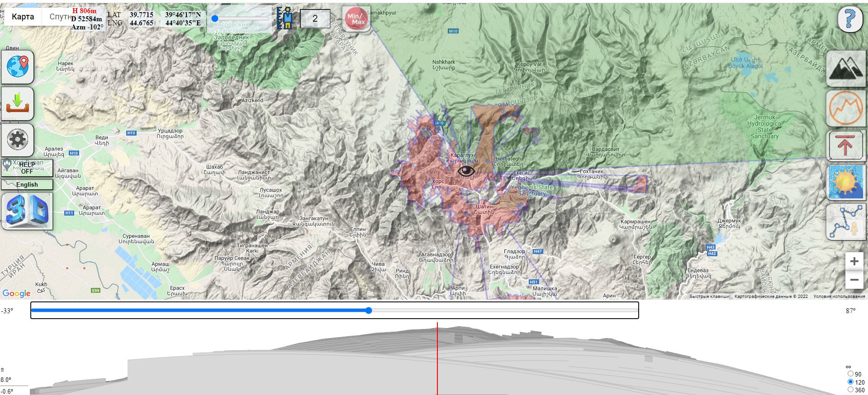The width and height of the screenshot is (868, 395).
Task: Open the question mark help button
Action: (x=849, y=19)
